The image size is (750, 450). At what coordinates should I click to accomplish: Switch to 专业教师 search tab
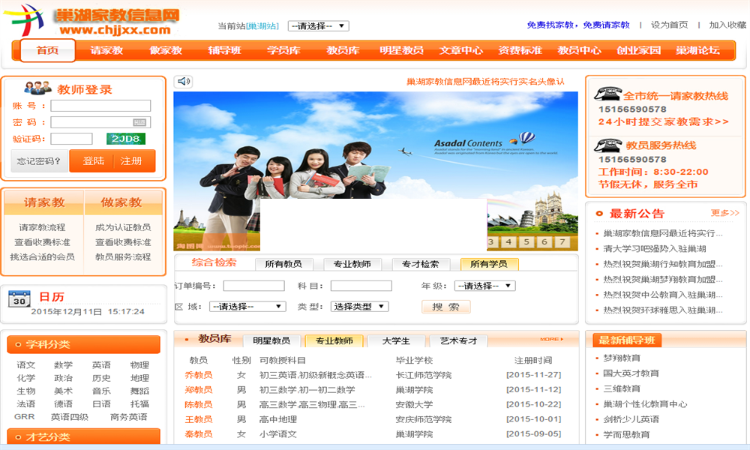pos(352,264)
